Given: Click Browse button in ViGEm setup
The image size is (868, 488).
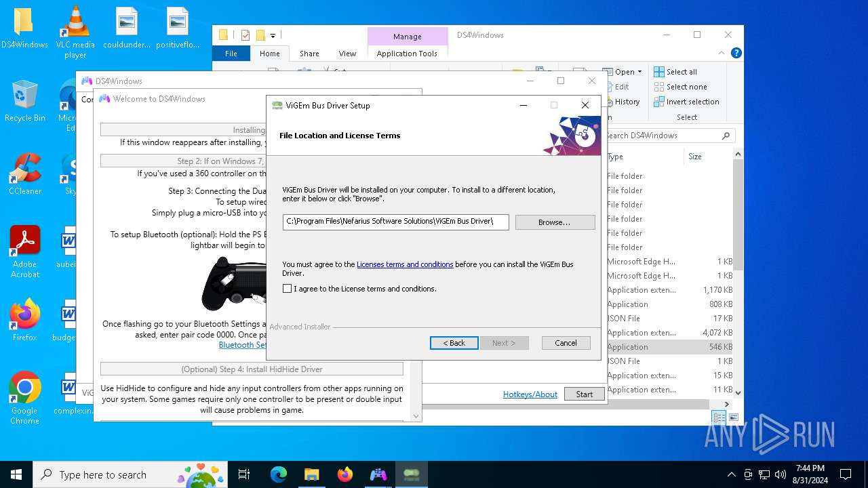Looking at the screenshot, I should click(555, 222).
